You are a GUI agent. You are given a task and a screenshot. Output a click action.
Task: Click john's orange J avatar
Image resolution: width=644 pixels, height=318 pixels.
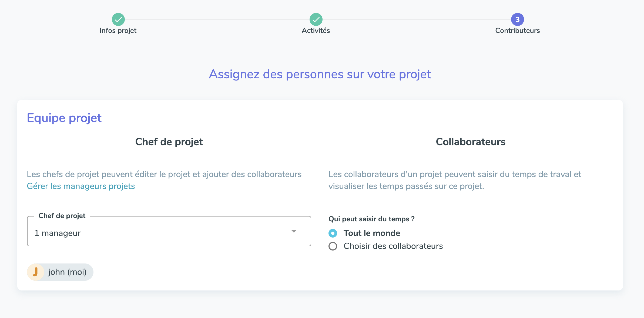coord(36,272)
